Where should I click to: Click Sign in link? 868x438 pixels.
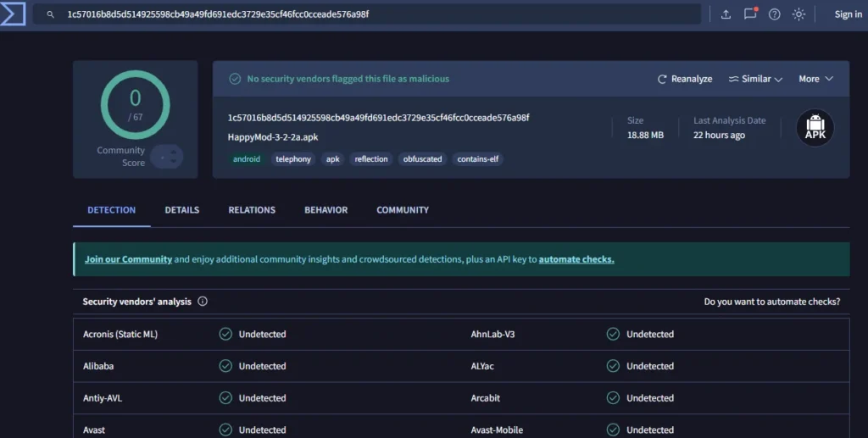pyautogui.click(x=848, y=14)
